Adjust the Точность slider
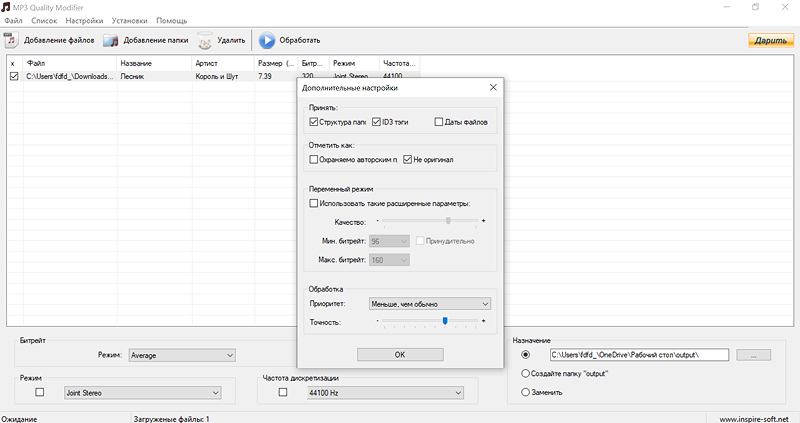Screen dimensions: 800x423 [x=445, y=322]
